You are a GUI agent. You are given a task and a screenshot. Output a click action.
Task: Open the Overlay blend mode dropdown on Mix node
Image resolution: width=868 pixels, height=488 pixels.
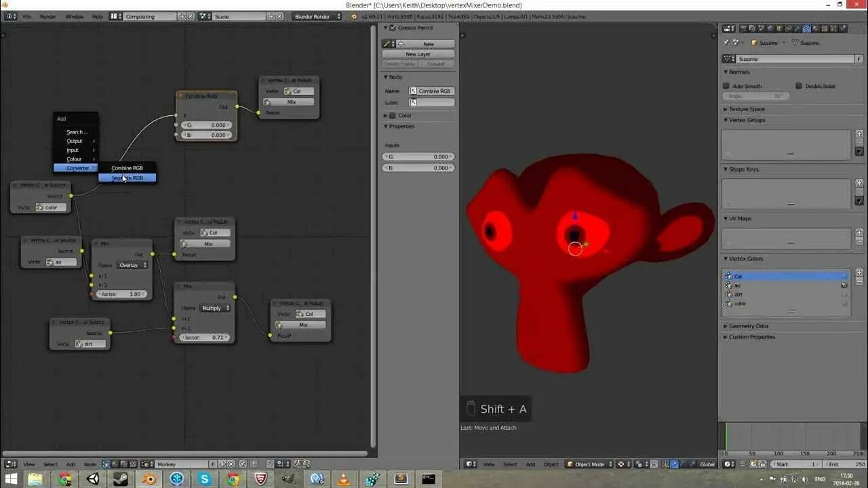click(132, 265)
